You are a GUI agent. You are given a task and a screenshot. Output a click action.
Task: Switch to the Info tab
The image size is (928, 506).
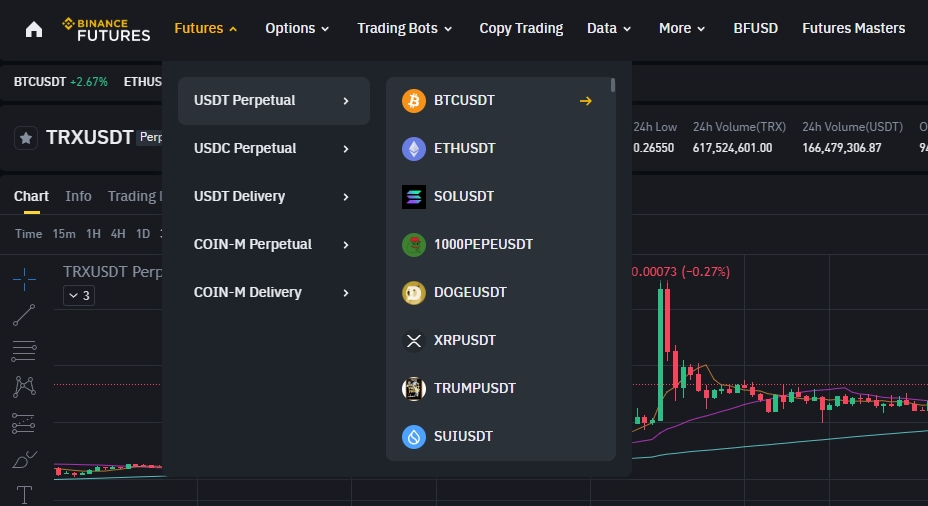pos(78,196)
